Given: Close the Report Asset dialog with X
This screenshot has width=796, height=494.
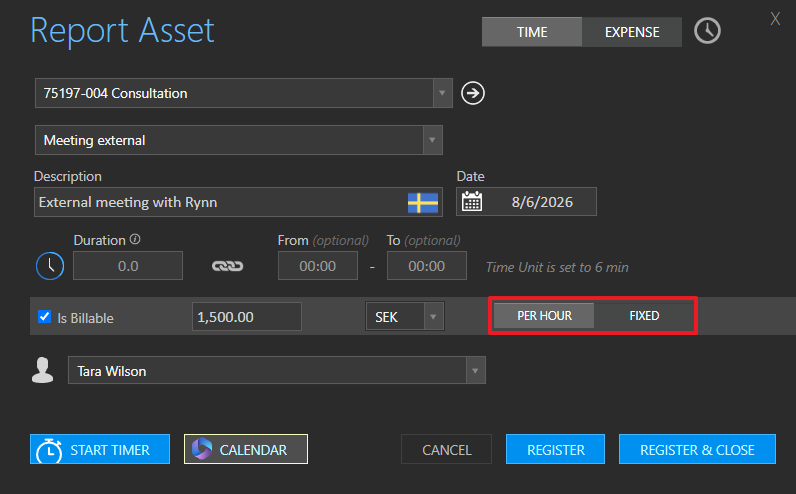Looking at the screenshot, I should click(x=775, y=19).
